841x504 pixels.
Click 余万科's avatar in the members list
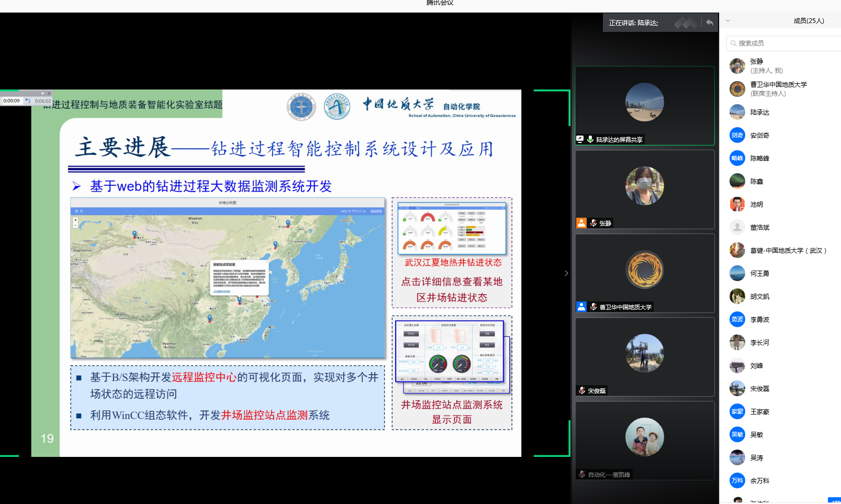click(737, 480)
